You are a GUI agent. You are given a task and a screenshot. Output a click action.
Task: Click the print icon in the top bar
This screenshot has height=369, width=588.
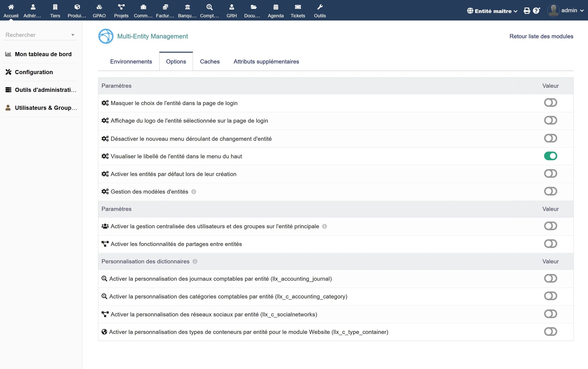tap(527, 10)
